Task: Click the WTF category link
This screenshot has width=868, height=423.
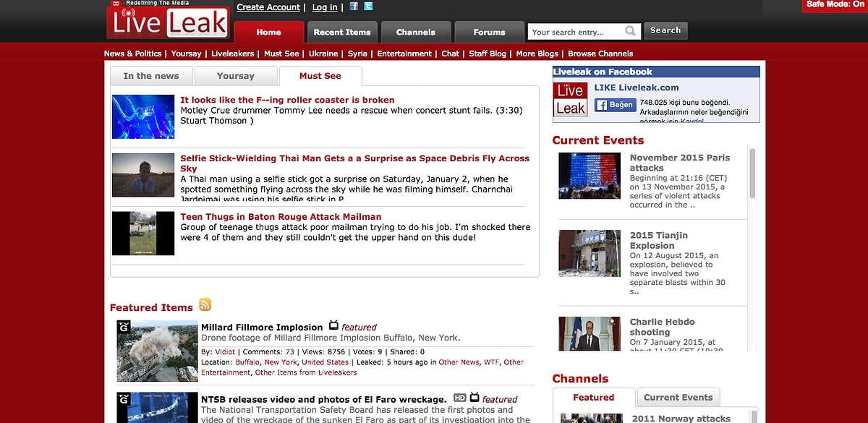Action: [x=491, y=362]
